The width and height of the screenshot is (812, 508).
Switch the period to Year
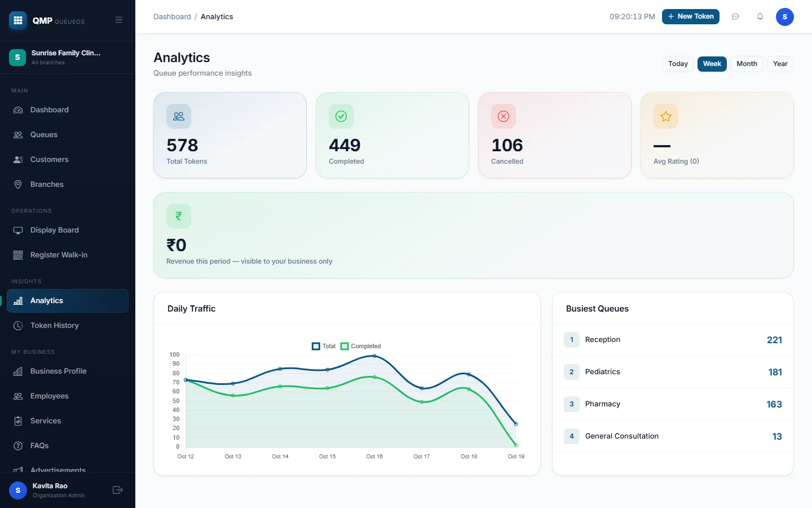[x=780, y=64]
